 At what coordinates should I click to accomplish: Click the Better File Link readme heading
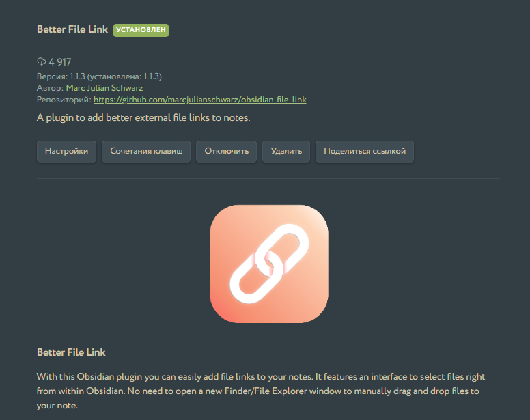click(71, 352)
